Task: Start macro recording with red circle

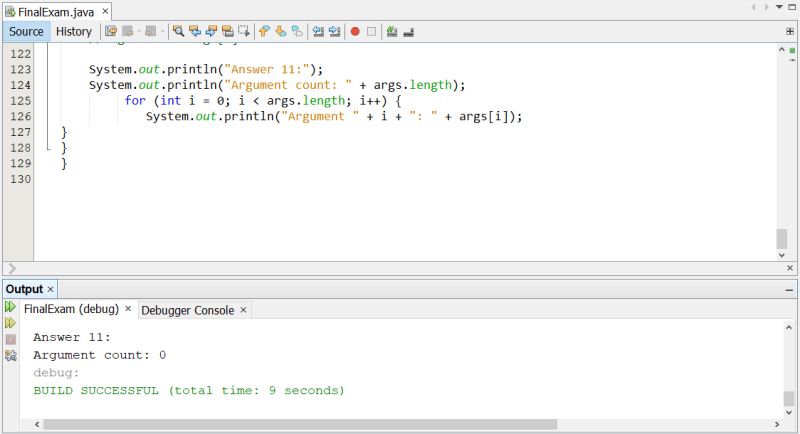Action: coord(355,32)
